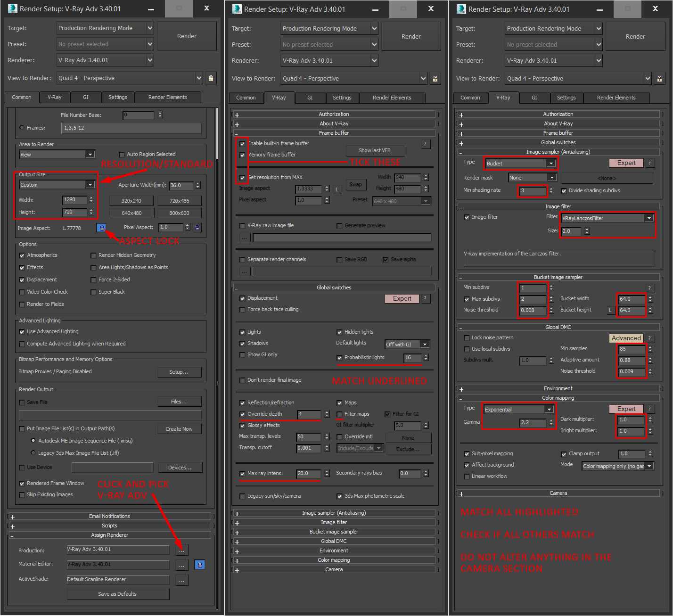Click the Show last VFB button
Image resolution: width=673 pixels, height=616 pixels.
click(375, 150)
